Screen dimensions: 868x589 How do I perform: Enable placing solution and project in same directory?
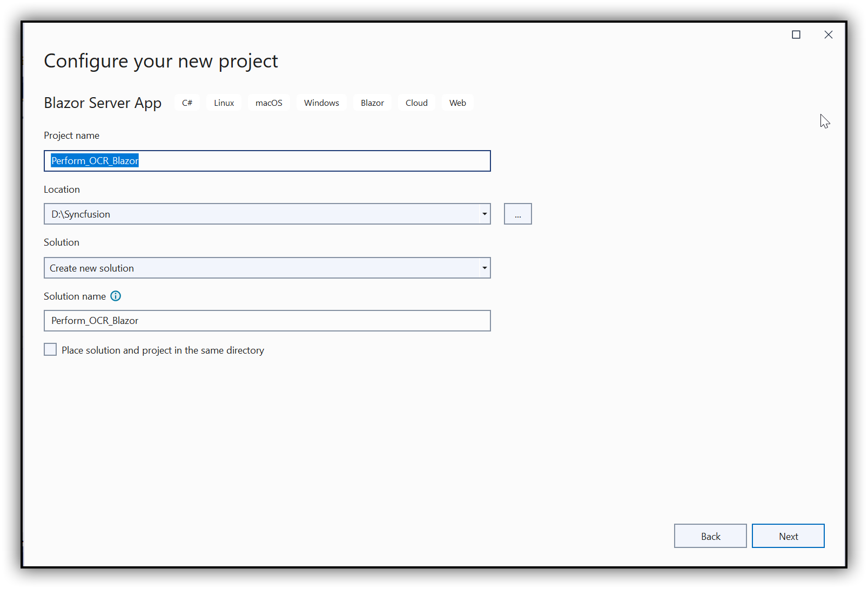click(x=50, y=349)
